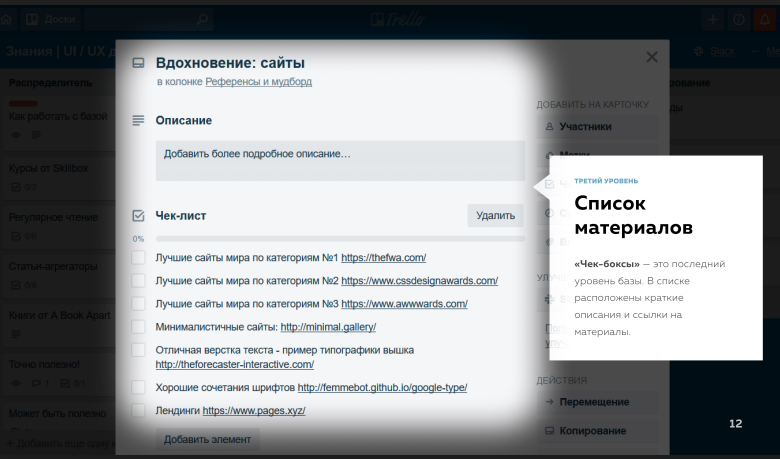Open the Курсы от Skillbox card
This screenshot has width=780, height=459.
click(x=59, y=177)
